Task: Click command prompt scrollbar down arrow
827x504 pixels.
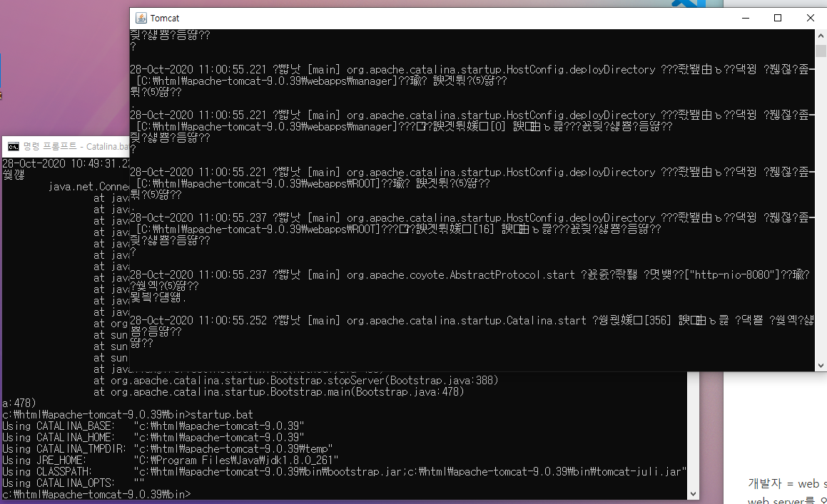Action: click(694, 494)
